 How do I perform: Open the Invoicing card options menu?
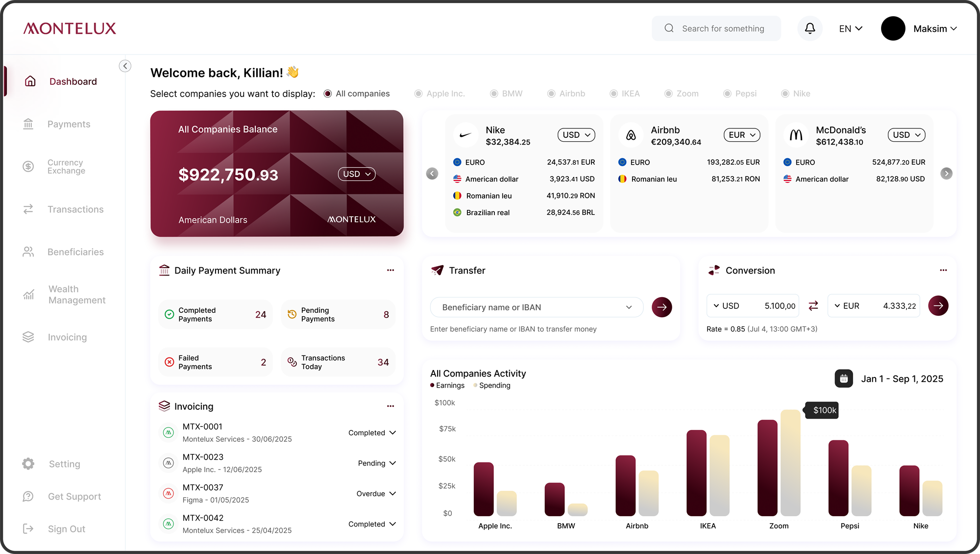click(x=391, y=406)
